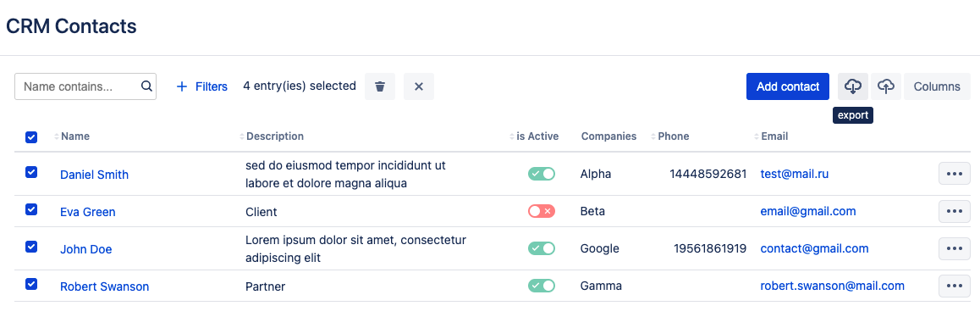Open the three-dots menu for Robert Swanson
980x317 pixels.
(x=955, y=286)
